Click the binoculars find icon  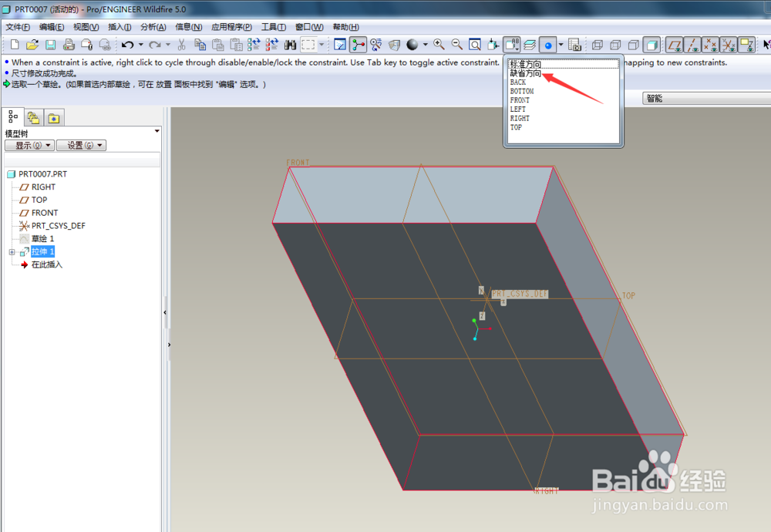[x=290, y=45]
